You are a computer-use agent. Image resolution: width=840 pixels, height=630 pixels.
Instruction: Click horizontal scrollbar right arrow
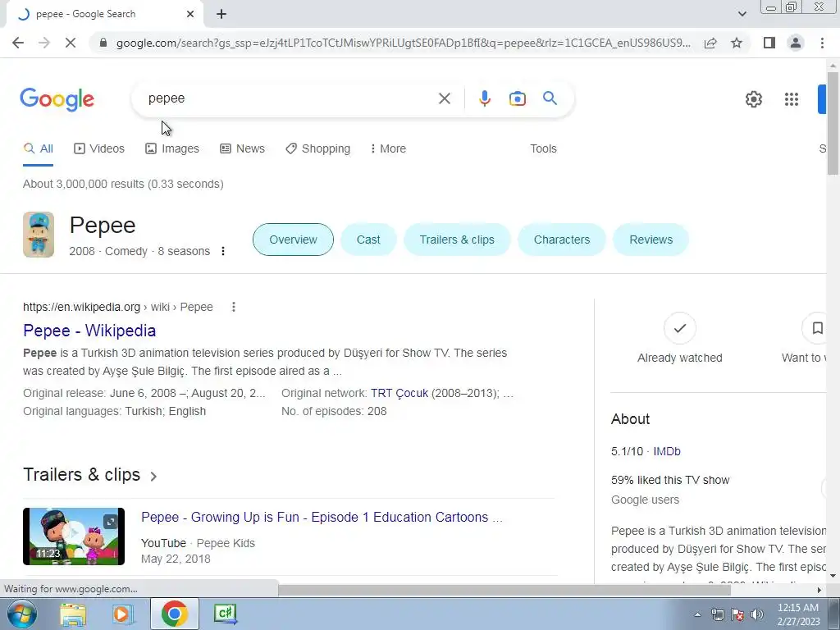tap(819, 590)
